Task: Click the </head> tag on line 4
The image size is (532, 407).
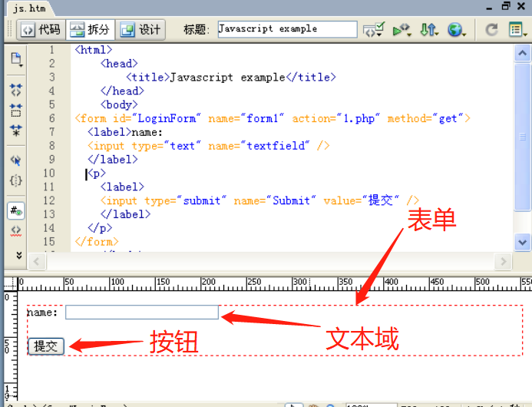Action: [x=123, y=91]
